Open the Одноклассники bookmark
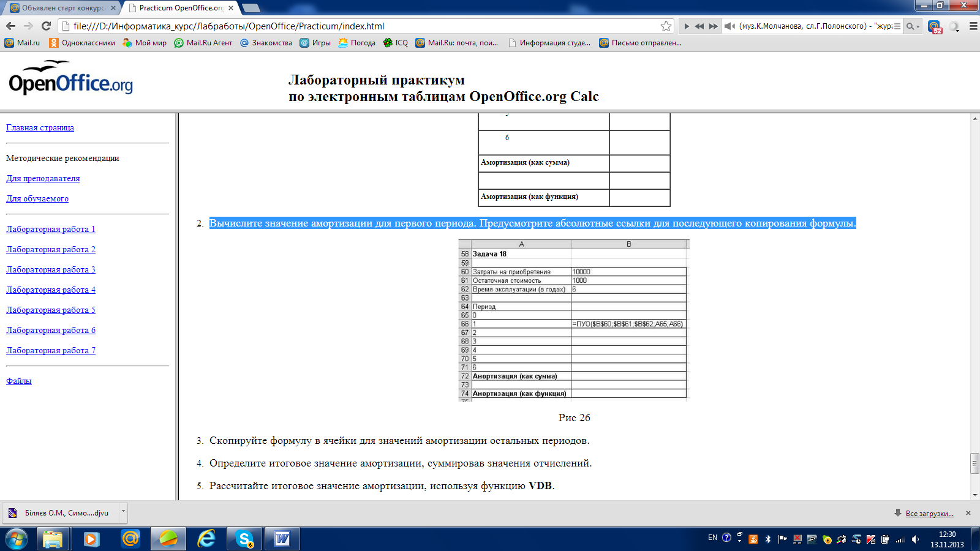The width and height of the screenshot is (980, 551). click(82, 43)
